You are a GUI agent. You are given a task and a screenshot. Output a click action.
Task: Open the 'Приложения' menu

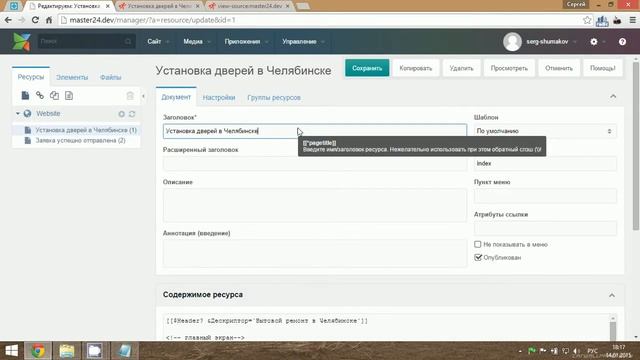coord(246,42)
